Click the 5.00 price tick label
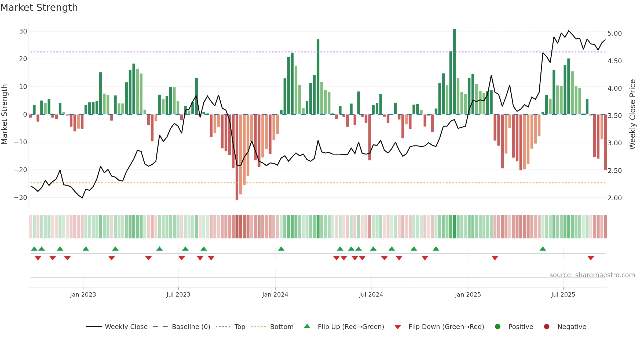The height and width of the screenshot is (362, 644). [614, 33]
